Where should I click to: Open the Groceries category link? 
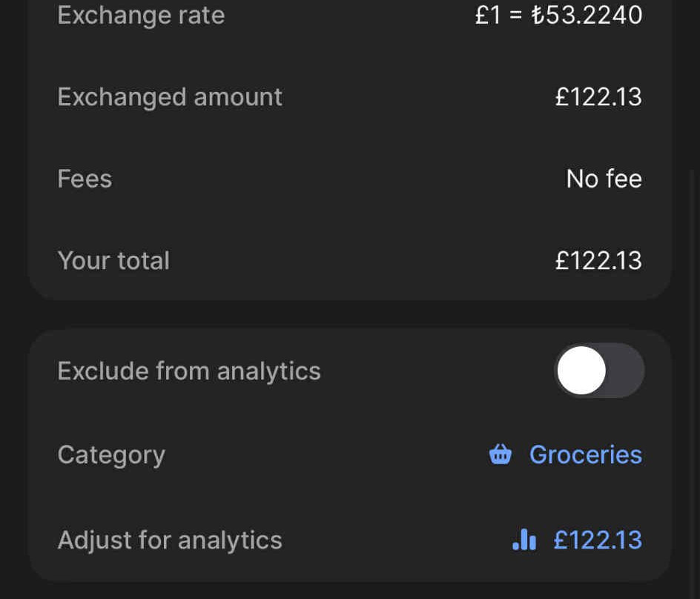point(585,454)
